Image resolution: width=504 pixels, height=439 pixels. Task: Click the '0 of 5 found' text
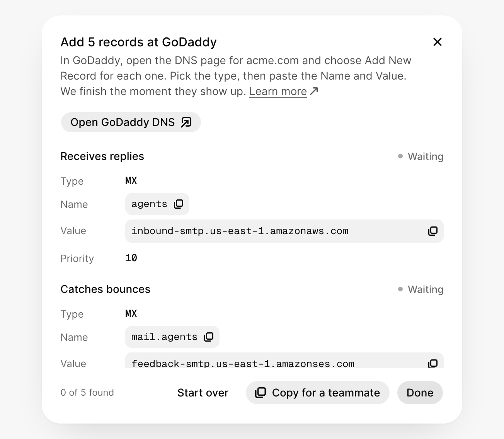[87, 393]
